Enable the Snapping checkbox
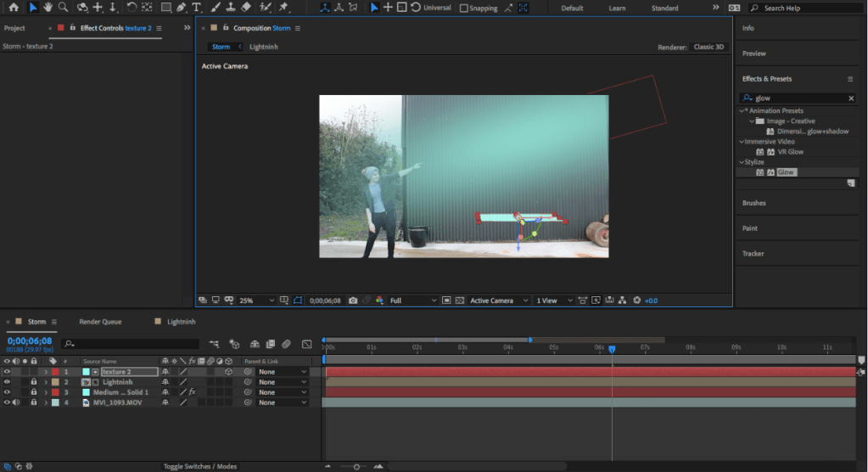The height and width of the screenshot is (472, 868). coord(464,8)
